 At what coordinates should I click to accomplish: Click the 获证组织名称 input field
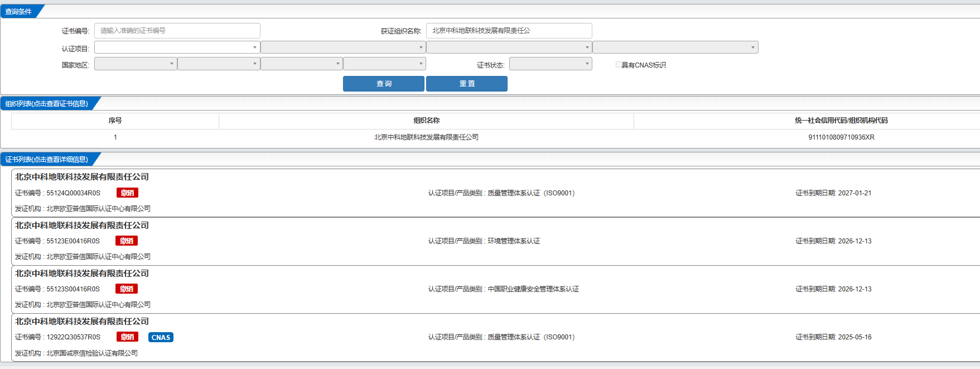[509, 31]
